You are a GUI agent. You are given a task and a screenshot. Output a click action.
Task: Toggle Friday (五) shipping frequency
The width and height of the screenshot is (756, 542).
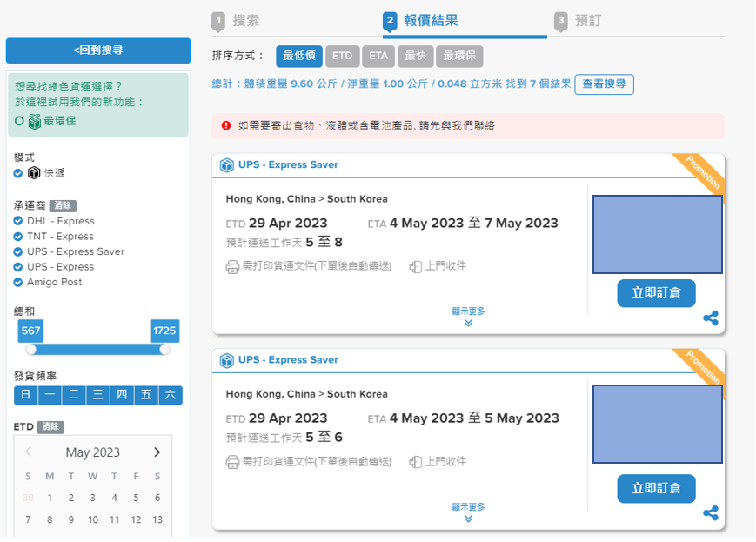(146, 395)
